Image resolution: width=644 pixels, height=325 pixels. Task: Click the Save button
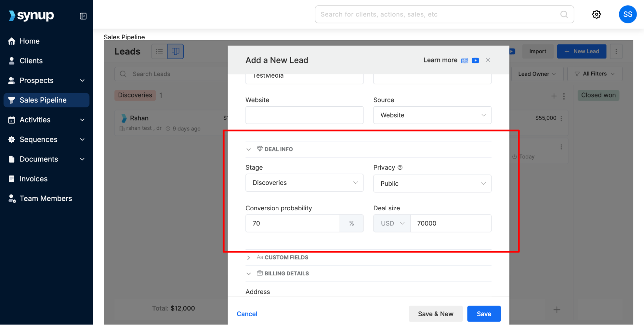(x=484, y=314)
